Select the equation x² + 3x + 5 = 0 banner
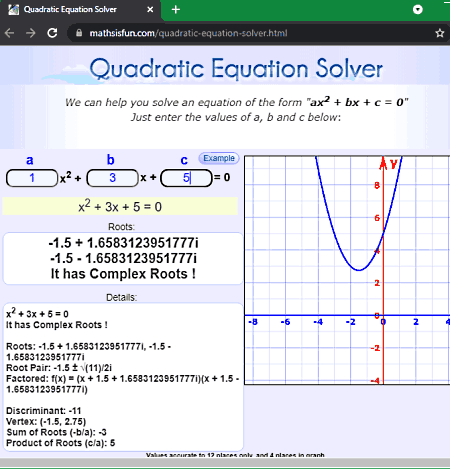 (x=120, y=207)
